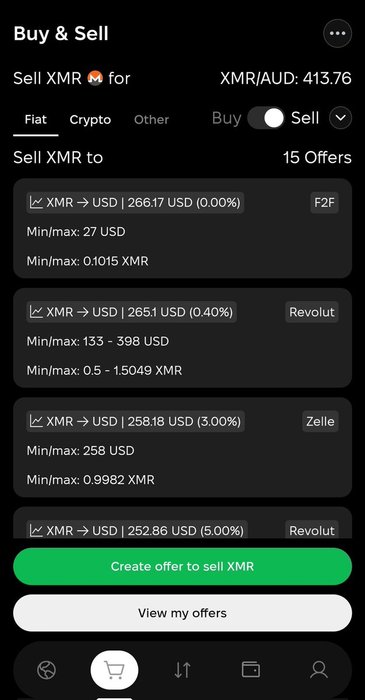Open the three-dot more options menu

(x=337, y=33)
